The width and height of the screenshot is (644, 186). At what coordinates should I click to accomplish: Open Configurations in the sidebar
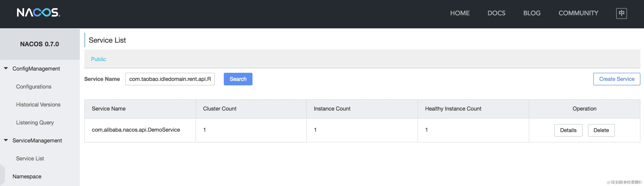(x=34, y=87)
